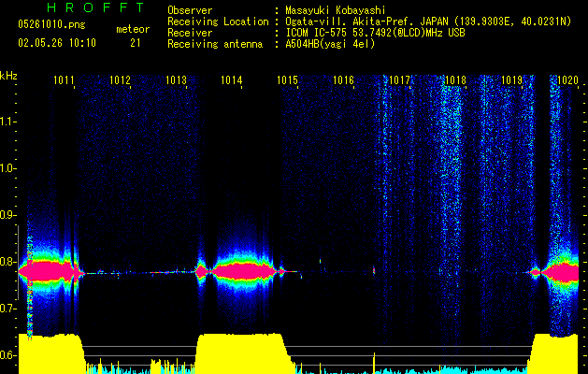
Task: Click the meteor count value 21
Action: tap(136, 43)
